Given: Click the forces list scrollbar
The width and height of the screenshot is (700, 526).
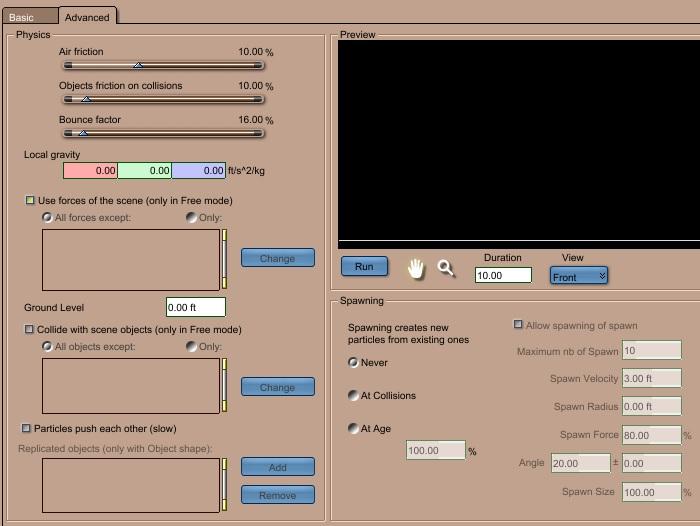Looking at the screenshot, I should (225, 259).
